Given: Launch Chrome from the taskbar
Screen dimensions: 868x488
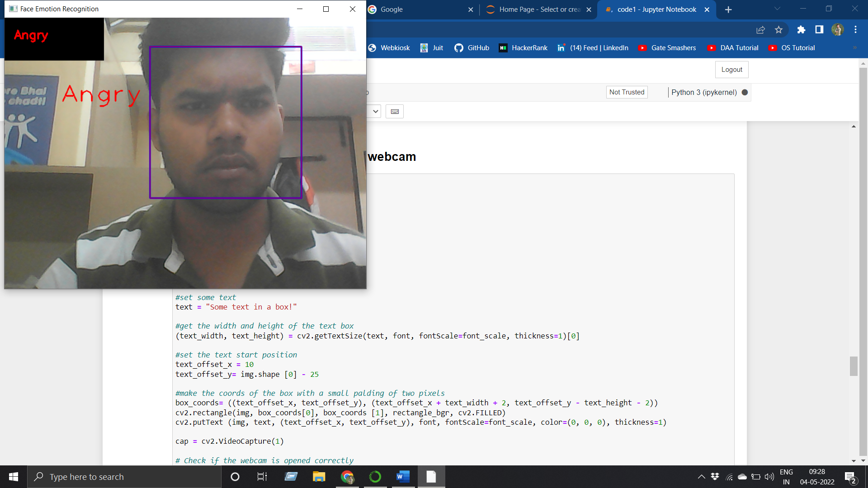Looking at the screenshot, I should [347, 476].
